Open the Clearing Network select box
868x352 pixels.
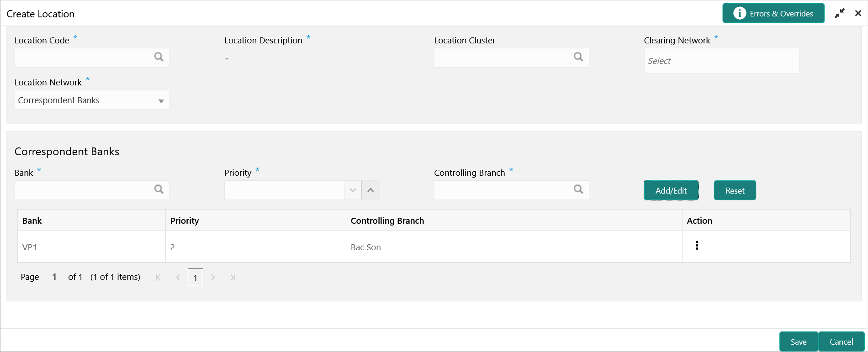click(x=721, y=61)
